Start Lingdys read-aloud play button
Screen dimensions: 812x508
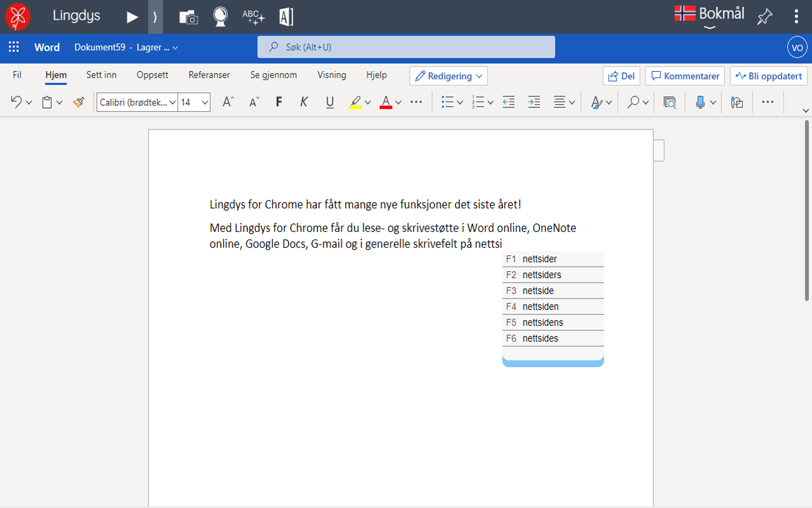click(x=132, y=17)
